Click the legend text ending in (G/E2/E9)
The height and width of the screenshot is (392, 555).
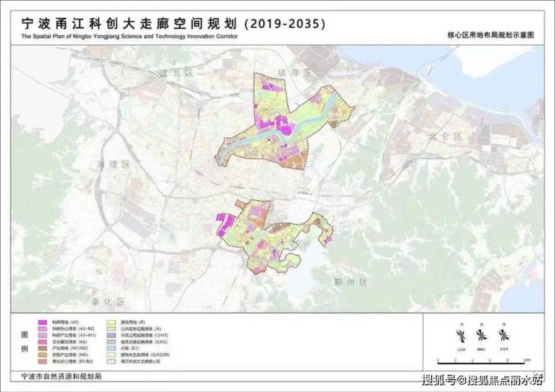coord(145,355)
